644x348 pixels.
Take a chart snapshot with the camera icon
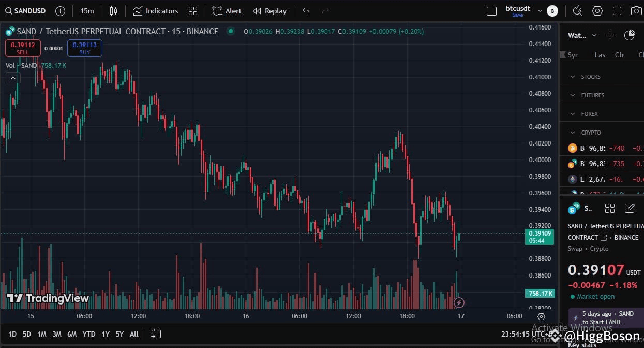click(637, 10)
